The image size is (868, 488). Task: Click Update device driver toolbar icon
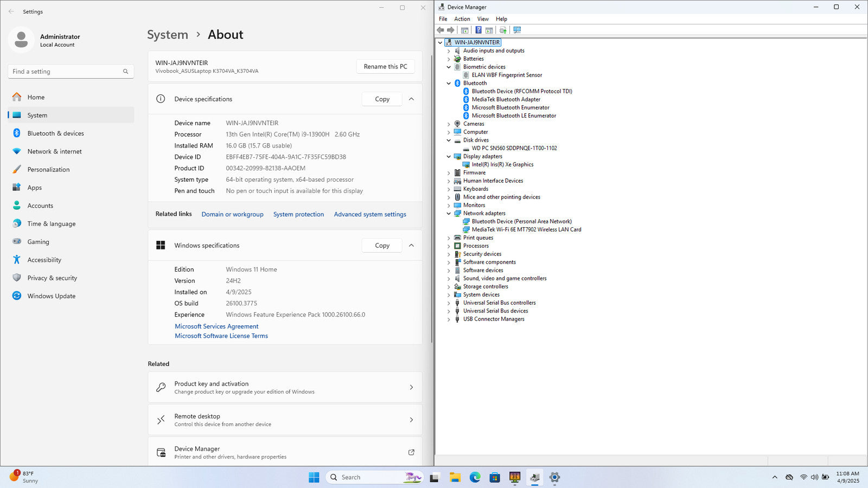click(503, 30)
